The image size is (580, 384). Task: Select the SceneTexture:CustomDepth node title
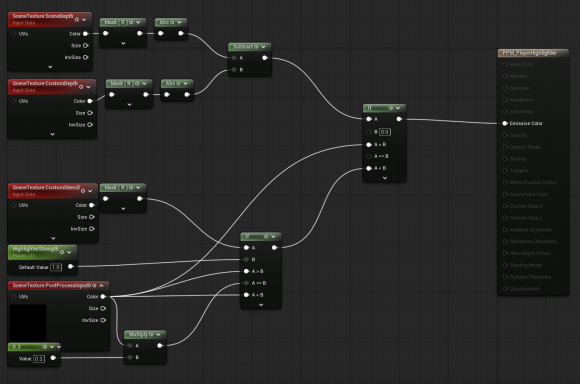[x=45, y=84]
